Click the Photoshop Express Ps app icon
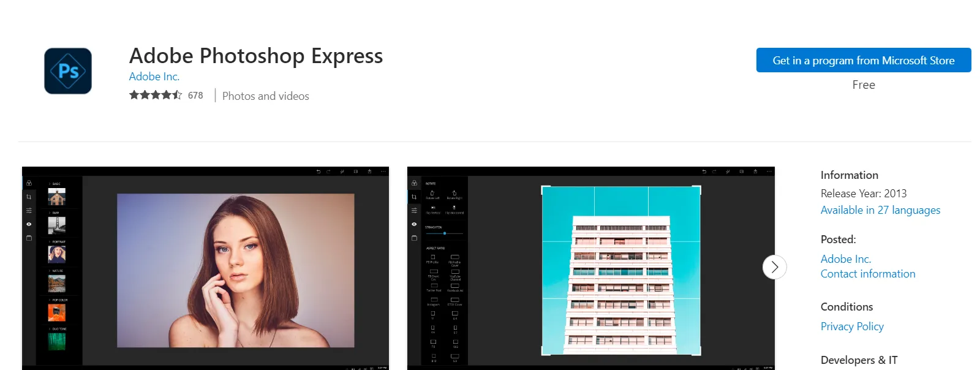Screen dimensions: 980x370 [x=68, y=71]
